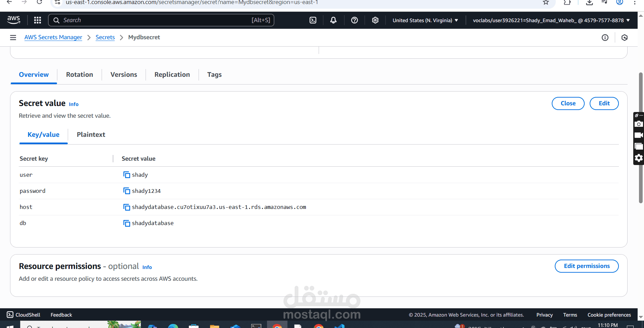Image resolution: width=644 pixels, height=328 pixels.
Task: Switch to the Versions tab
Action: click(124, 75)
